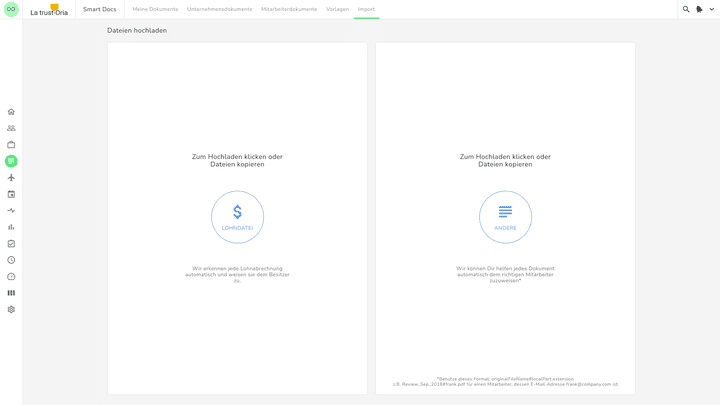Click the clock time-tracking icon
Viewport: 720px width, 405px height.
point(11,260)
